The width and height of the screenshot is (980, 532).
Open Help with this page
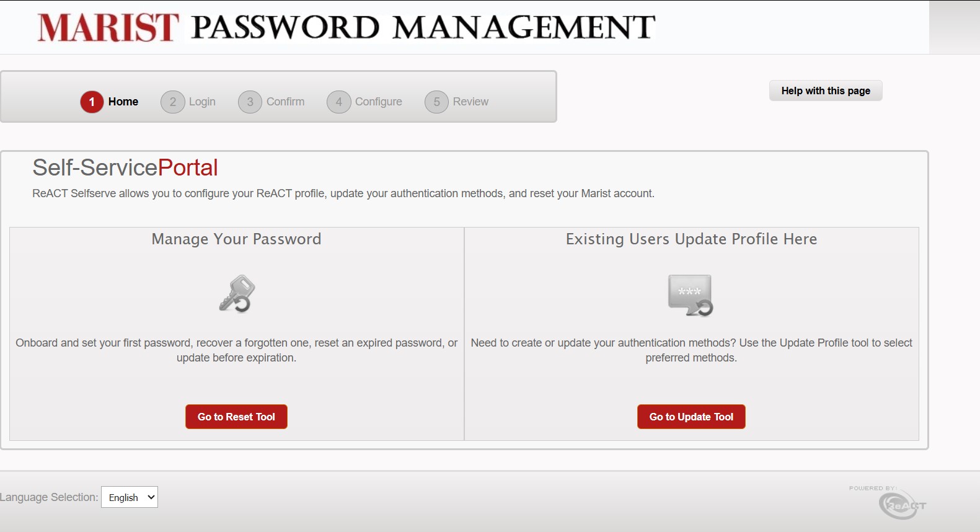coord(825,91)
